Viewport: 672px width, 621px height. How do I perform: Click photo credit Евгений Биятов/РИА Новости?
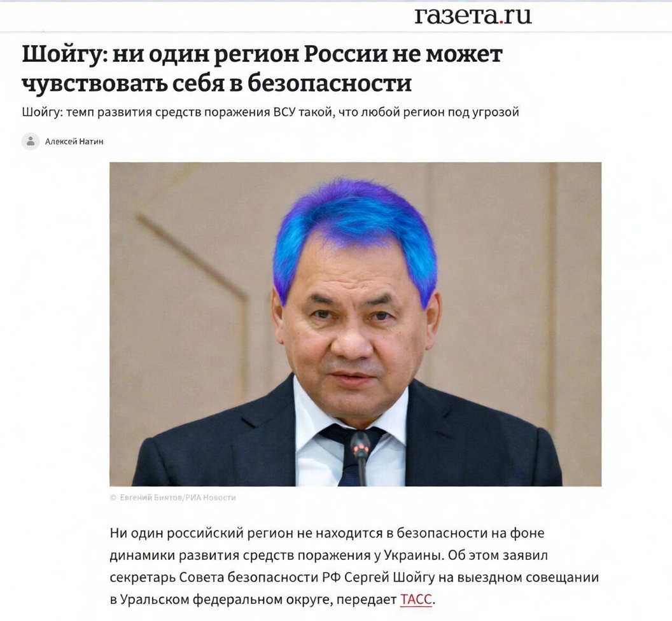tap(178, 498)
